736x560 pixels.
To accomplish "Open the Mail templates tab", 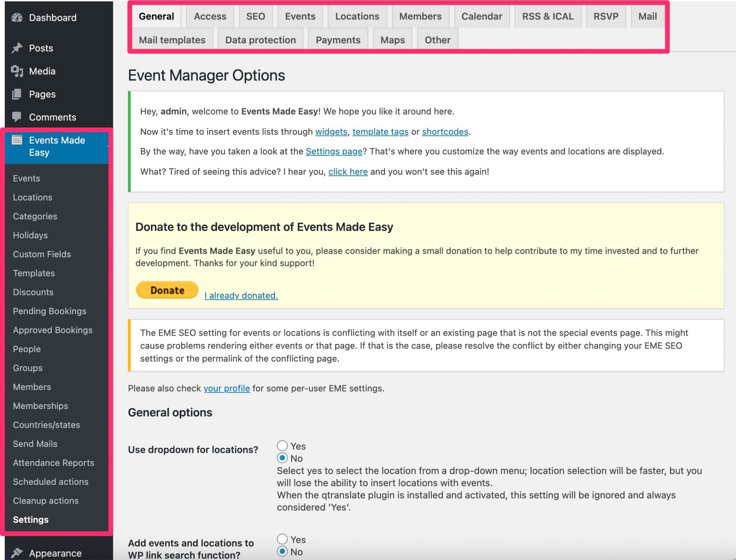I will click(x=172, y=40).
